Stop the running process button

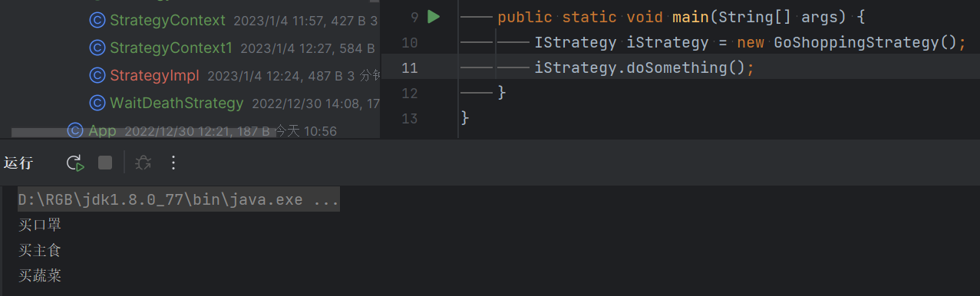coord(105,163)
